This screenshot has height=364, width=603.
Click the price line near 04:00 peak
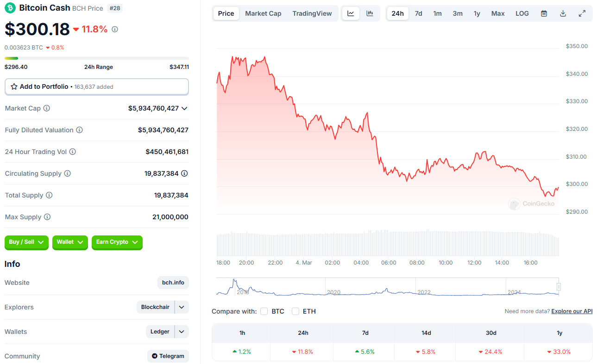point(367,113)
